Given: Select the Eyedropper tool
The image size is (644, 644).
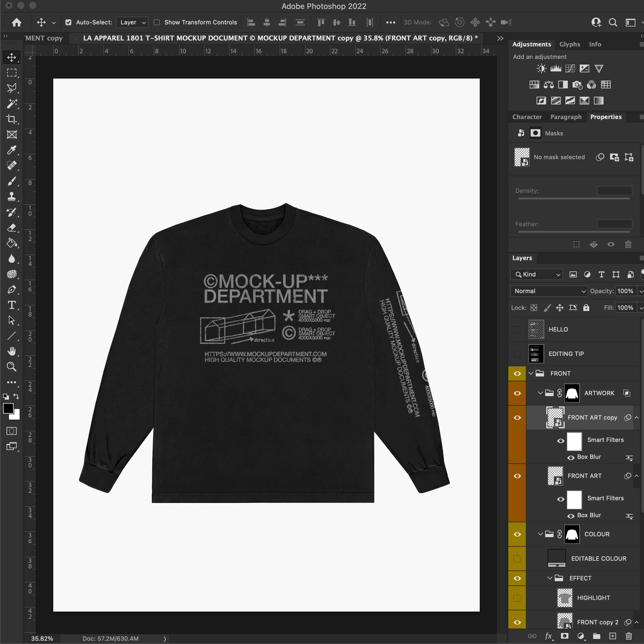Looking at the screenshot, I should pyautogui.click(x=12, y=150).
